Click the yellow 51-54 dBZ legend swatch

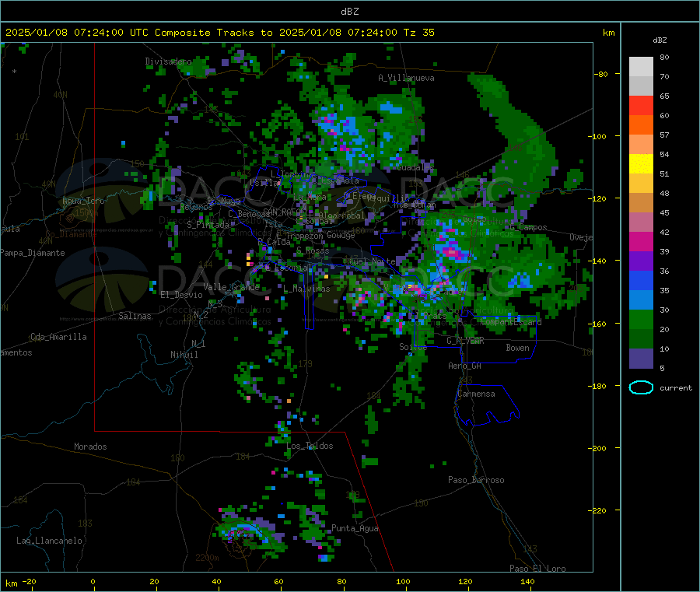tap(641, 164)
